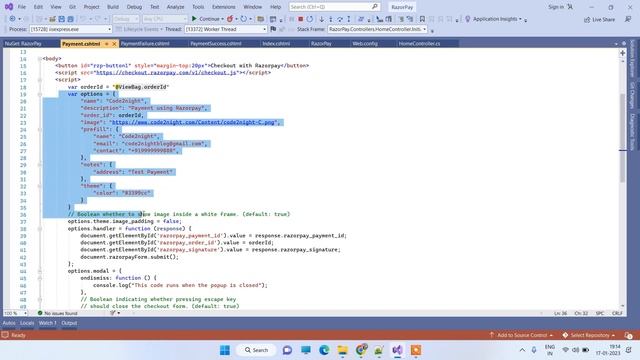Close the Payment.cshtml tab

(114, 44)
